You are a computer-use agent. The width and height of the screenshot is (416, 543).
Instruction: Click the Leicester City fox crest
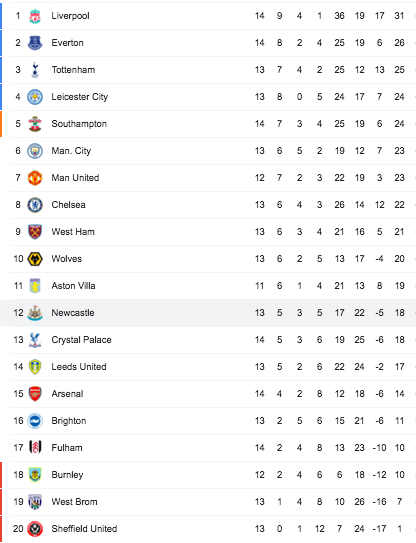(35, 97)
